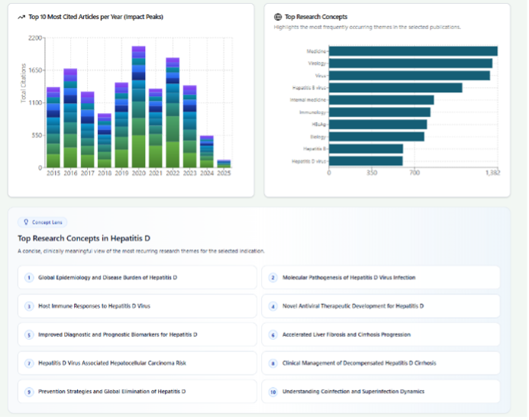Click the Immunology axis label
The image size is (529, 420).
pyautogui.click(x=313, y=112)
